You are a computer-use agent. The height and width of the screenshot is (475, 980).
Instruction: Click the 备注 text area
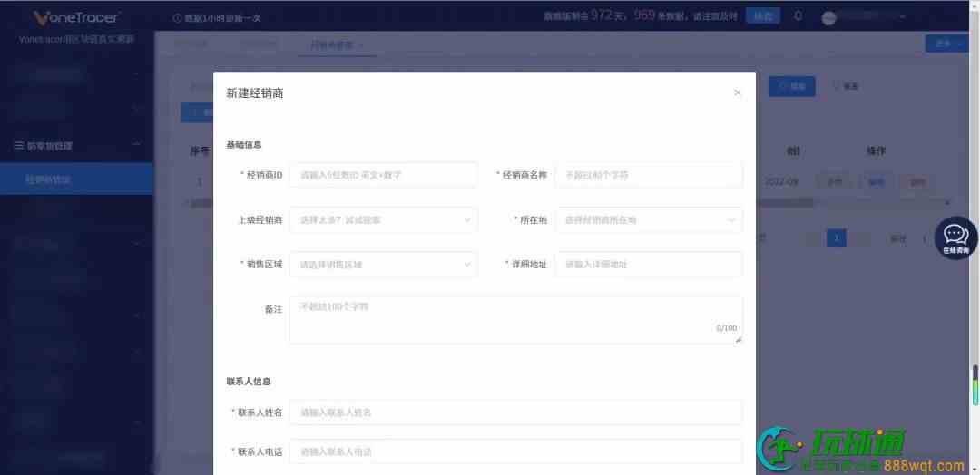click(516, 320)
